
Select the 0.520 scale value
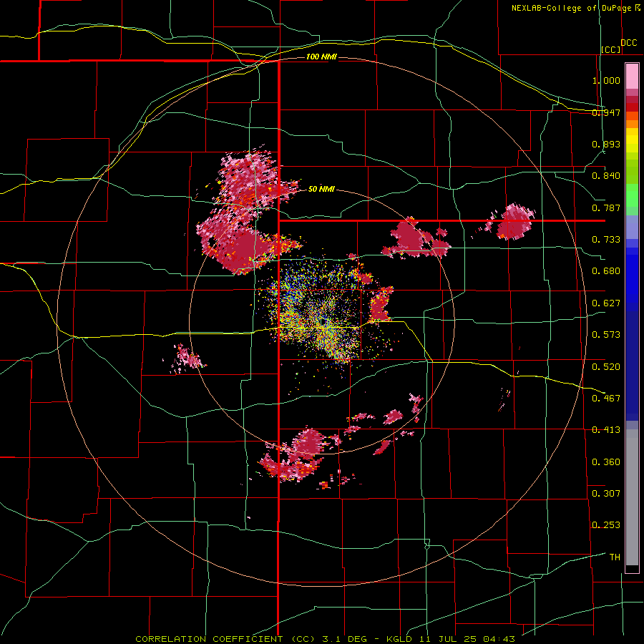click(606, 366)
